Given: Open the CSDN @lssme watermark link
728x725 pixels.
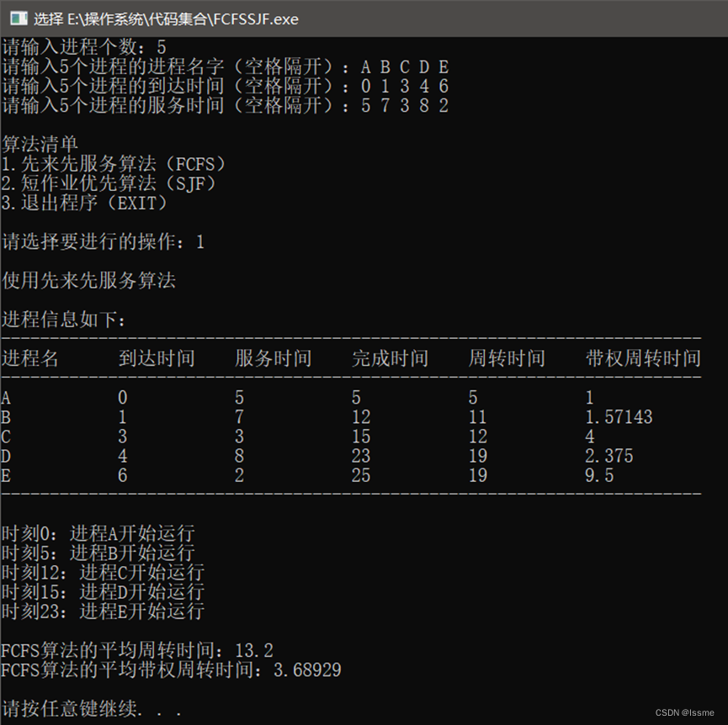Looking at the screenshot, I should pos(686,711).
